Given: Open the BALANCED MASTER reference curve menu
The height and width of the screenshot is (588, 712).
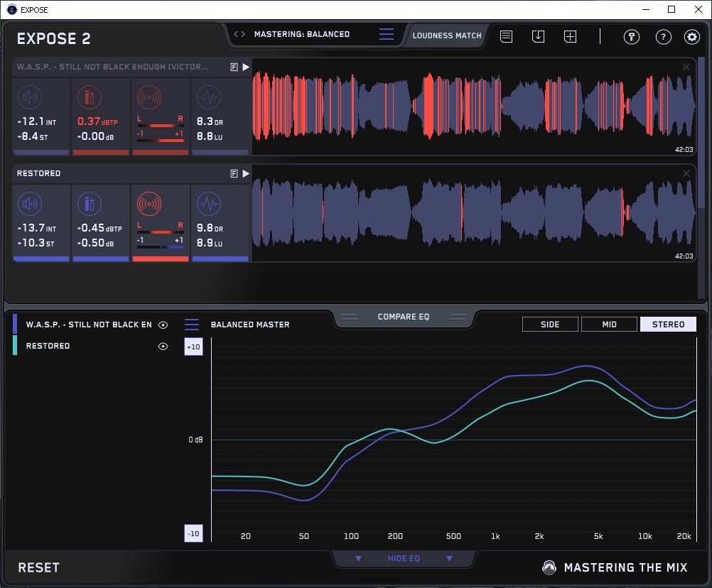Looking at the screenshot, I should coord(192,325).
